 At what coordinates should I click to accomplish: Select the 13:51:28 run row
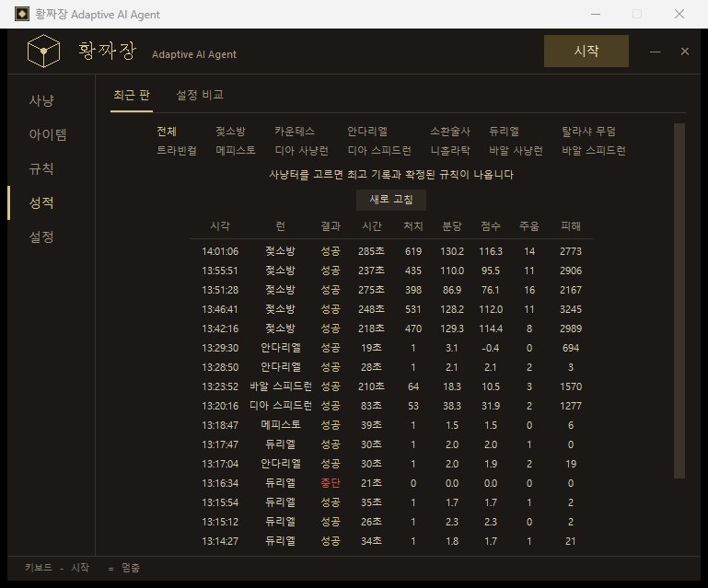[391, 290]
